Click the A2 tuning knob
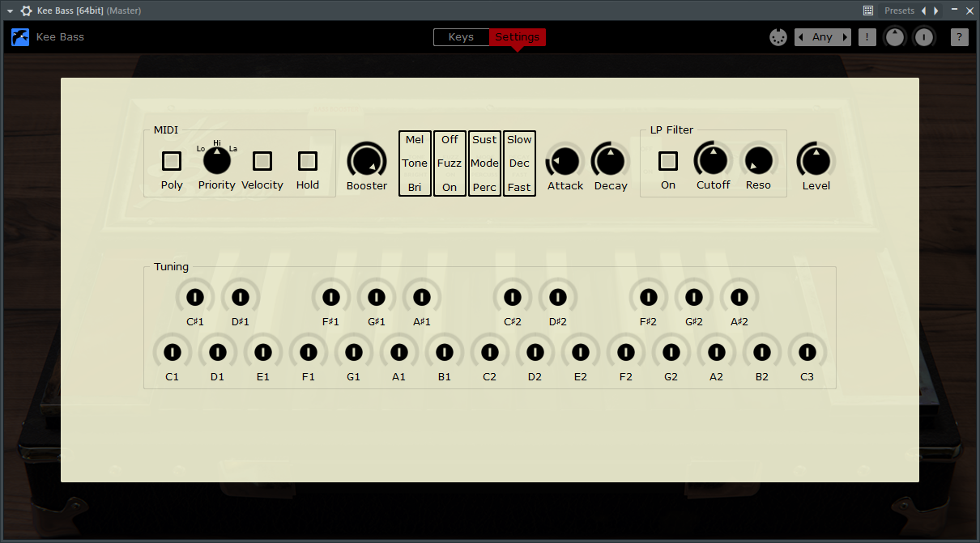The width and height of the screenshot is (980, 543). pyautogui.click(x=716, y=352)
